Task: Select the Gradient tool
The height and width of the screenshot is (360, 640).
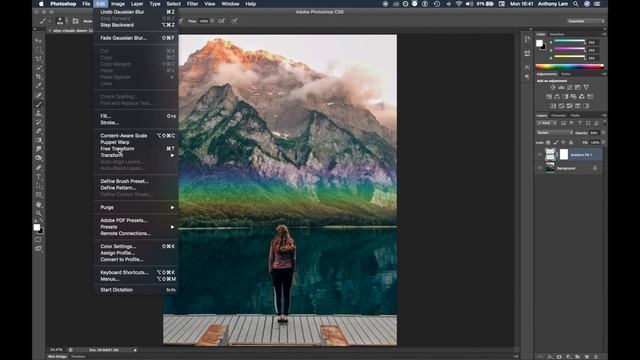Action: [x=38, y=140]
